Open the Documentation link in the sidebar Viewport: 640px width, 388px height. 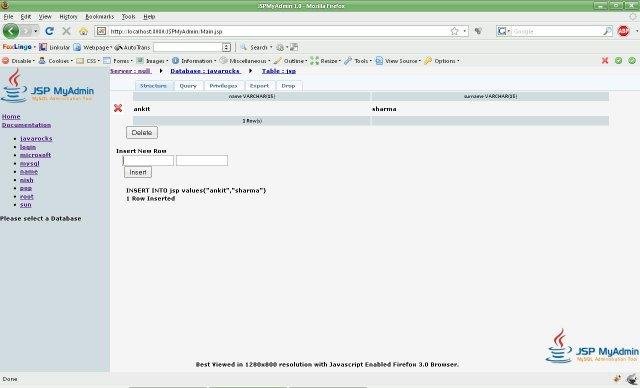[27, 125]
